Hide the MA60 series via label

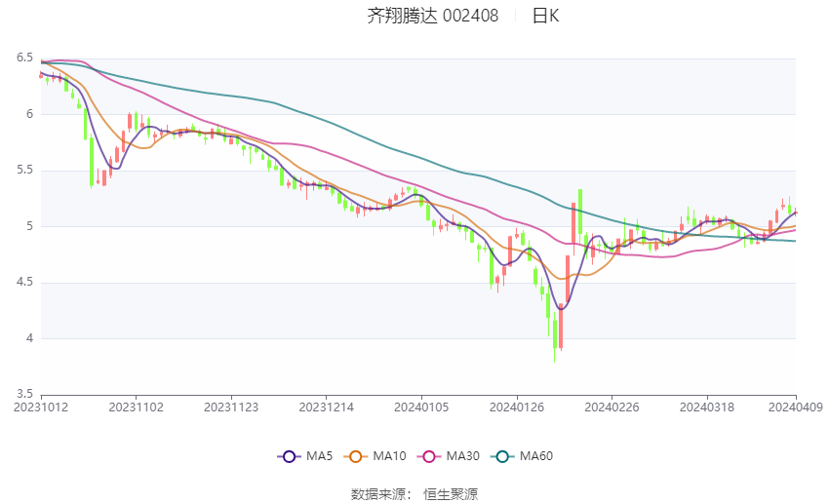click(536, 456)
